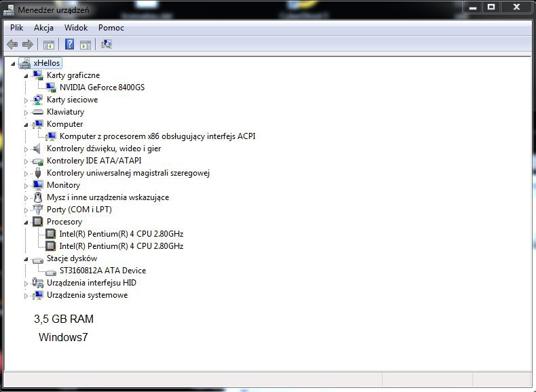Select the ST3160812A ATA Device entry
Image resolution: width=536 pixels, height=392 pixels.
tap(102, 271)
